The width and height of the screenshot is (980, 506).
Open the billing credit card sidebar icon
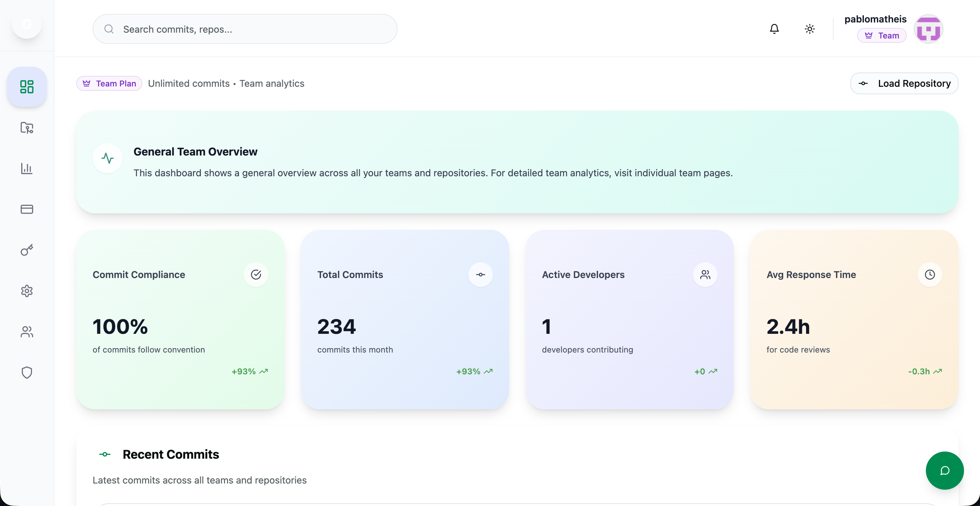(27, 209)
